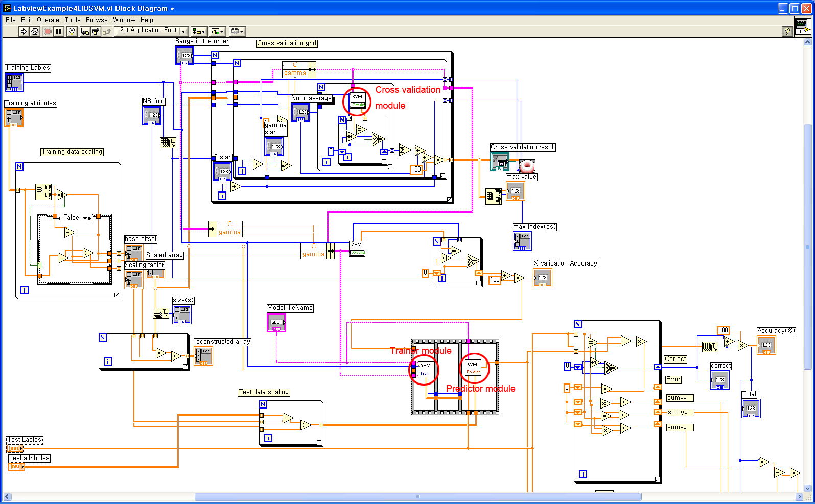
Task: Open the Window menu
Action: tap(124, 20)
